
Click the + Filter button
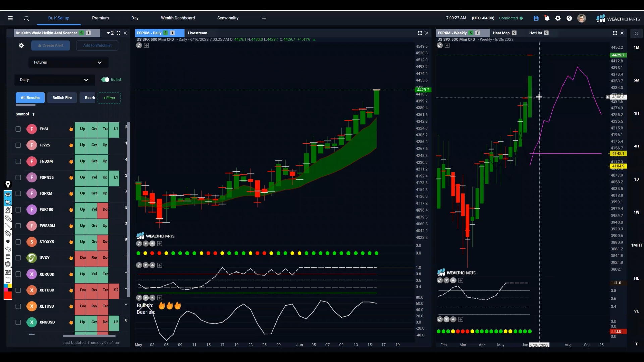click(109, 98)
